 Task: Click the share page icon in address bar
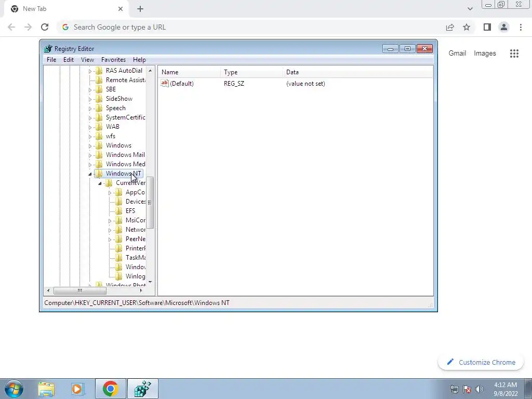click(450, 27)
